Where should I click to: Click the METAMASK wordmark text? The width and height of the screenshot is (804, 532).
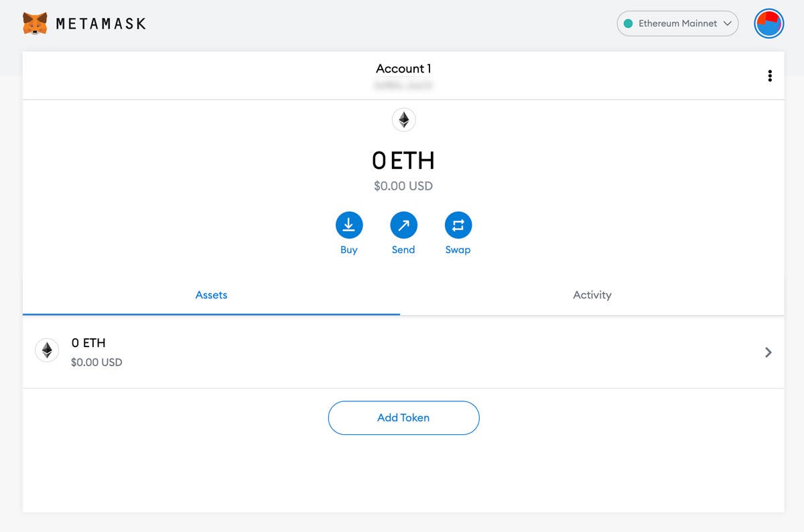coord(100,24)
